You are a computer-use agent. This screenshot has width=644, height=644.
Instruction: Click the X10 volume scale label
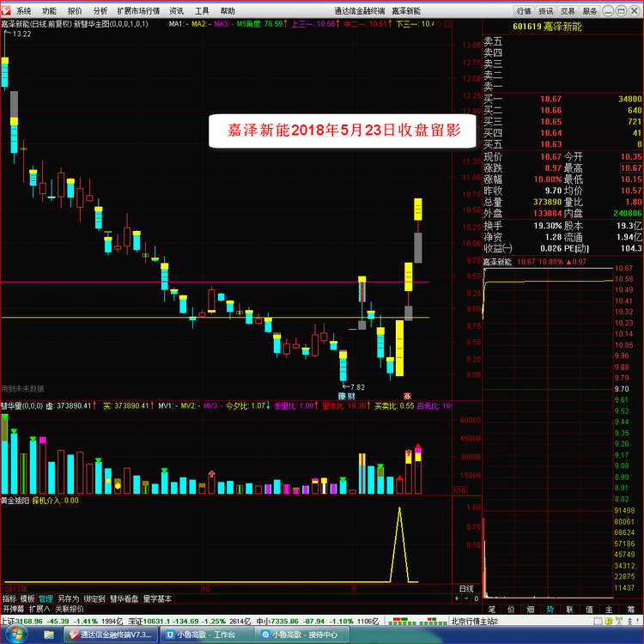click(x=459, y=491)
